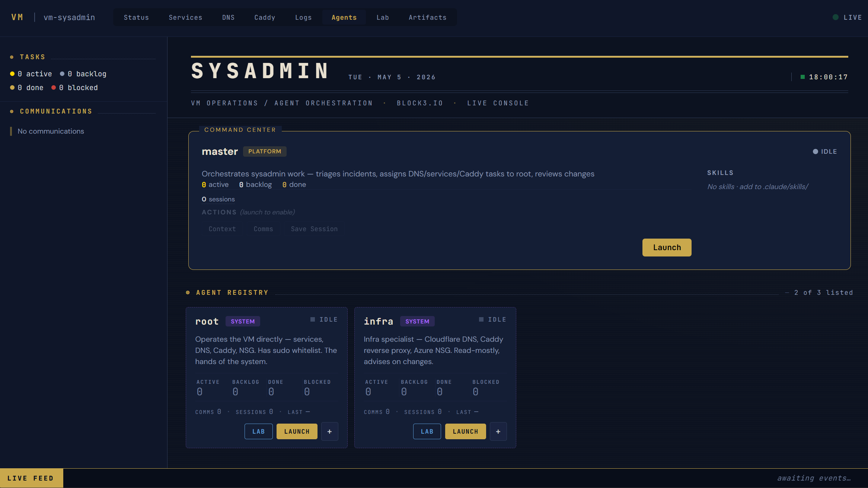Open the Status tab
868x488 pixels.
(x=136, y=17)
